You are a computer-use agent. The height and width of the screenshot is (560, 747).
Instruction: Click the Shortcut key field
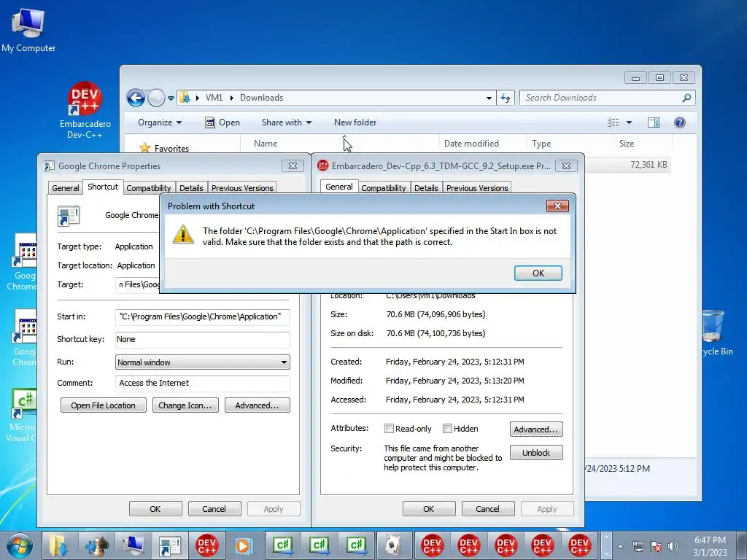(203, 339)
